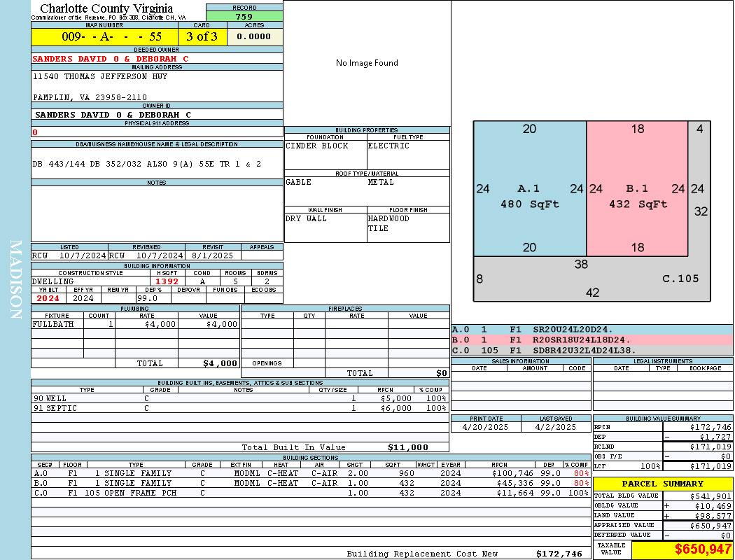735x560 pixels.
Task: Select the B.0 sketch vector row R20SR18U24L18D24
Action: [592, 339]
